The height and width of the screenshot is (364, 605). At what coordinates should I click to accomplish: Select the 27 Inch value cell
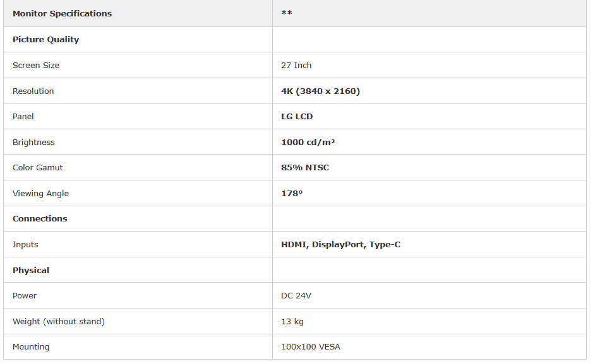point(296,65)
